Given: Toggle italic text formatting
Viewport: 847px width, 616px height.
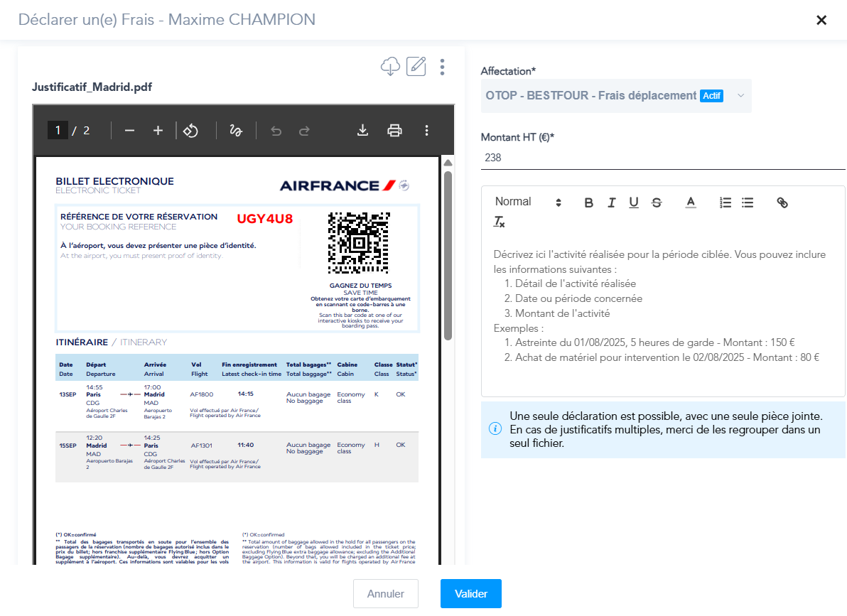Looking at the screenshot, I should point(611,202).
